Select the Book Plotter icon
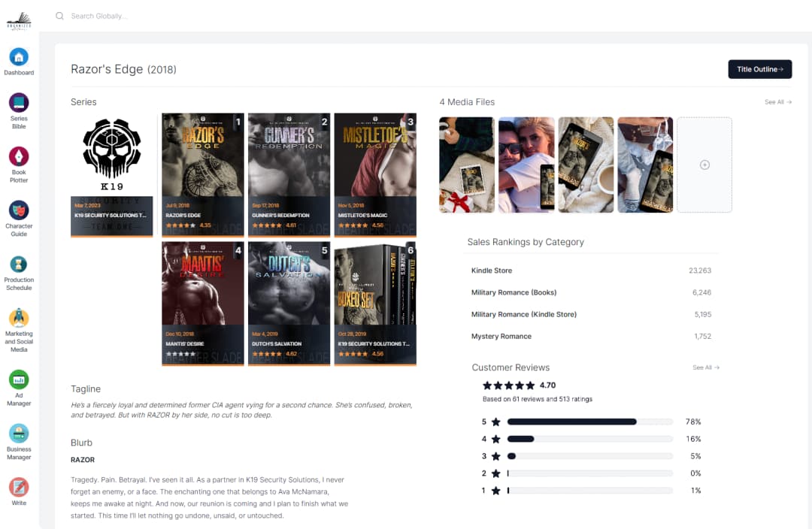Image resolution: width=812 pixels, height=529 pixels. pyautogui.click(x=19, y=156)
